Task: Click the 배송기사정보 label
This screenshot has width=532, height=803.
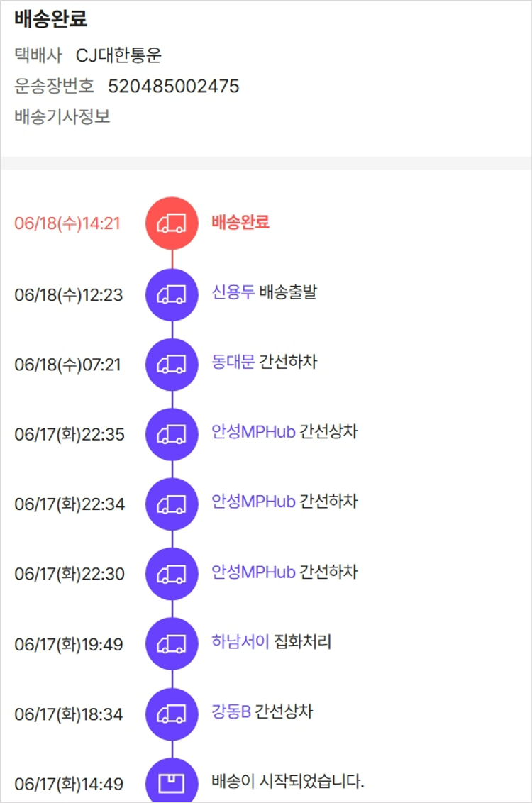Action: pyautogui.click(x=62, y=116)
